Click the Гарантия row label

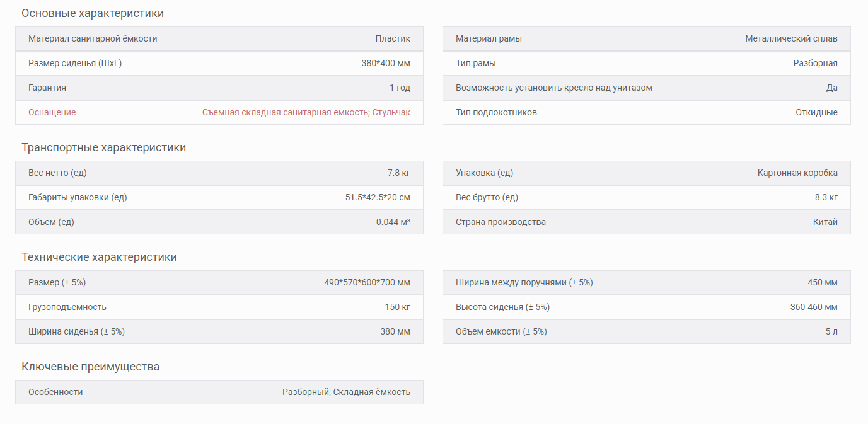coord(47,88)
